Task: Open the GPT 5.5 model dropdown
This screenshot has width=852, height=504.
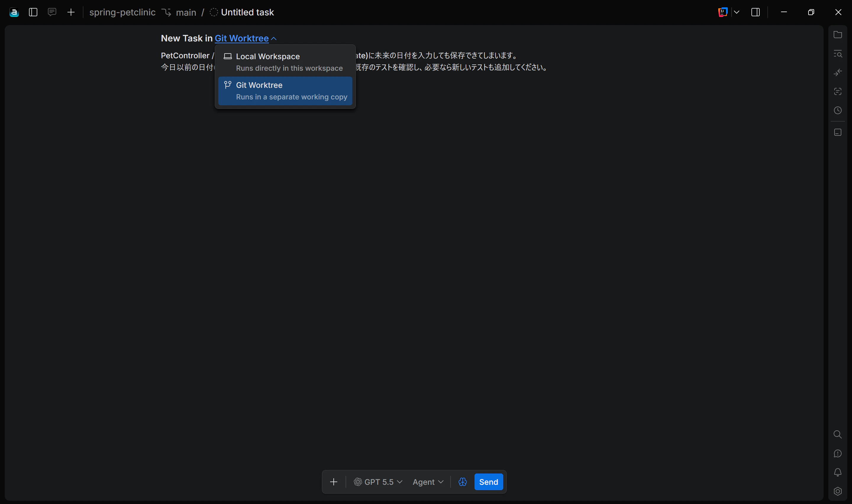Action: click(x=378, y=482)
